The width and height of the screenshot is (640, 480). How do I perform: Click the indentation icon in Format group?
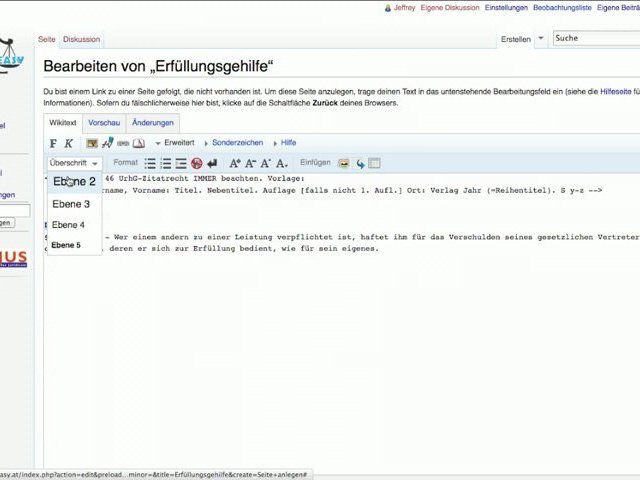(x=181, y=163)
